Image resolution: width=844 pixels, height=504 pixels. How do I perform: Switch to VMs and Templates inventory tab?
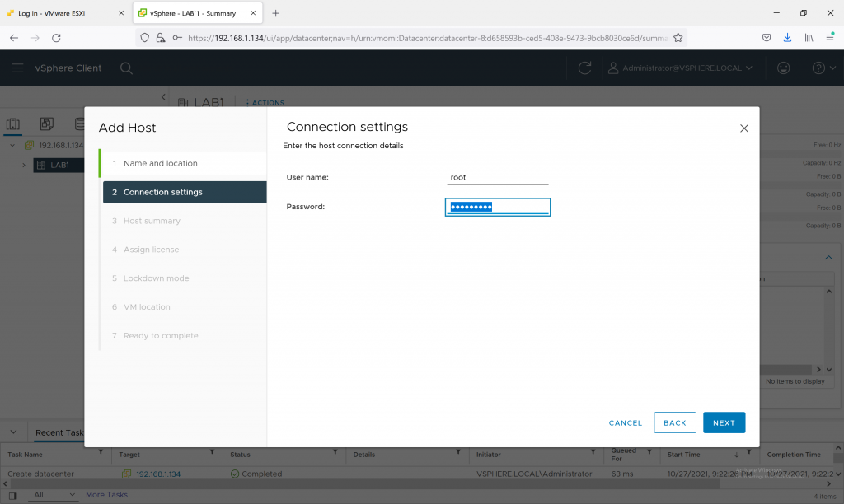[x=47, y=124]
